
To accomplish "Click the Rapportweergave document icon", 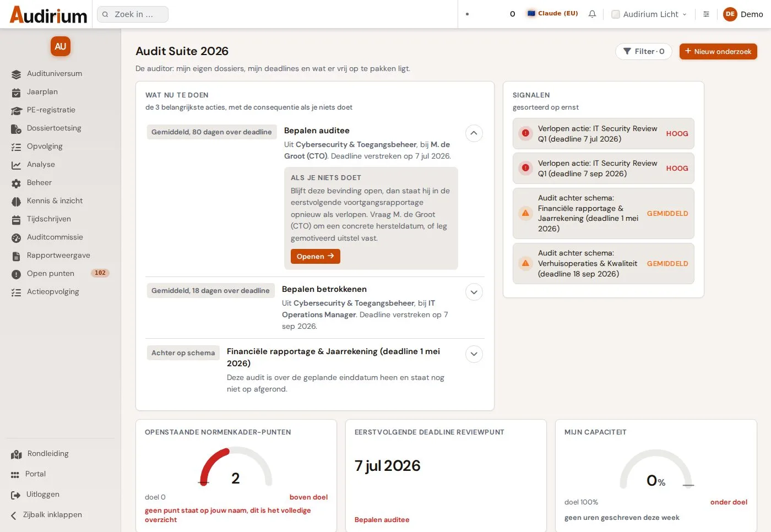I will coord(17,256).
